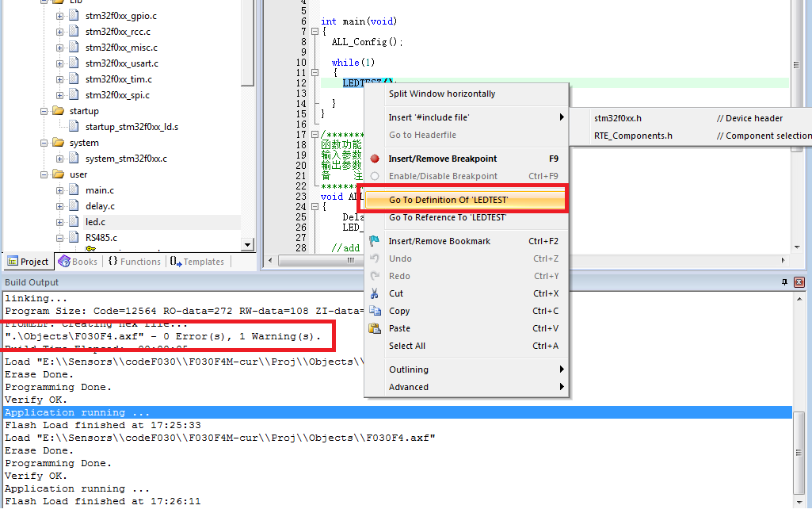This screenshot has height=513, width=812.
Task: Open the Advanced submenu
Action: click(465, 387)
